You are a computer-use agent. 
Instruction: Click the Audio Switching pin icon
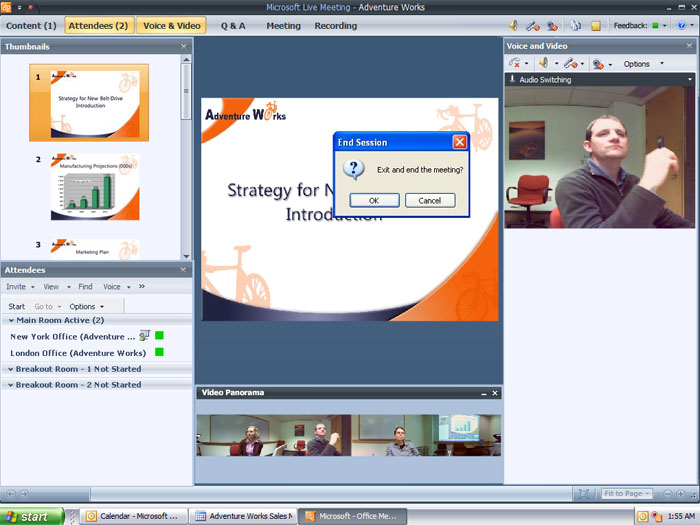(x=512, y=79)
